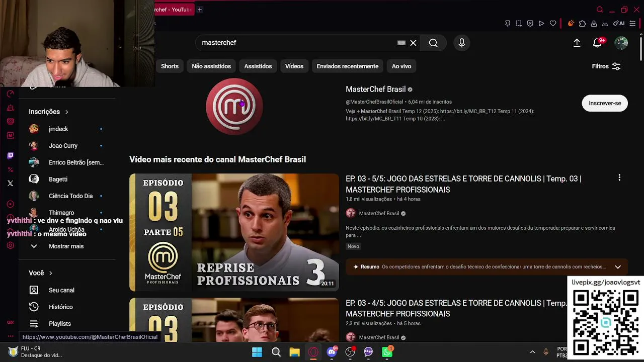Open the MasterChef Brasil channel logo
The height and width of the screenshot is (362, 644).
234,107
